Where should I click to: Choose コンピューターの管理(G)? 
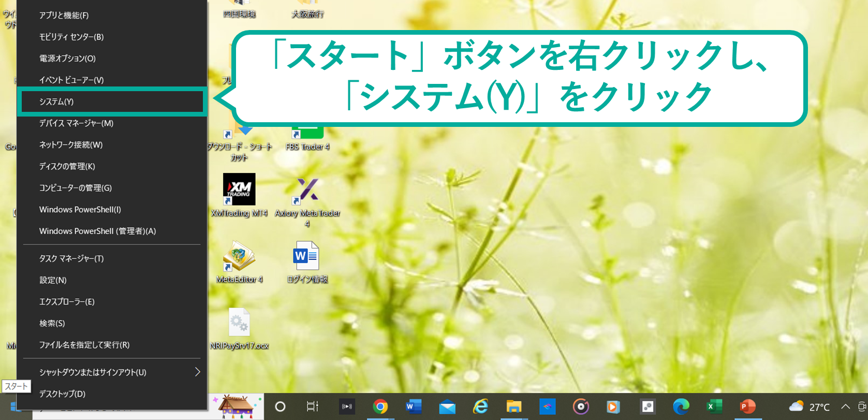click(112, 188)
